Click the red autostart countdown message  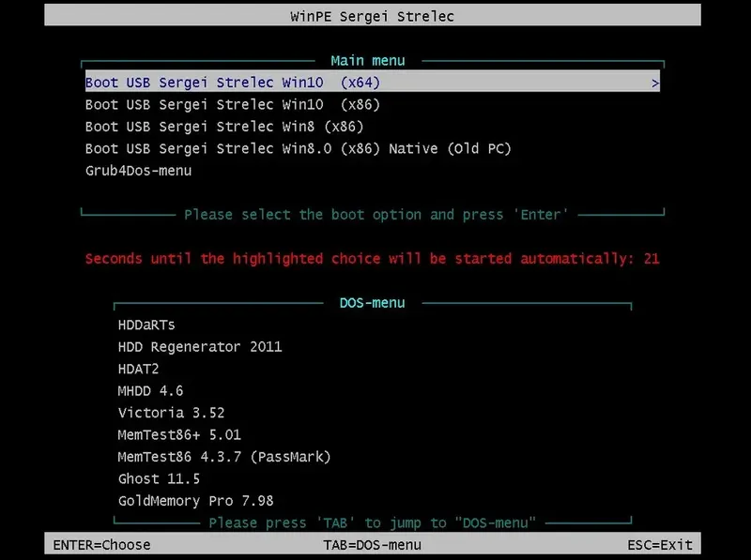[x=371, y=258]
